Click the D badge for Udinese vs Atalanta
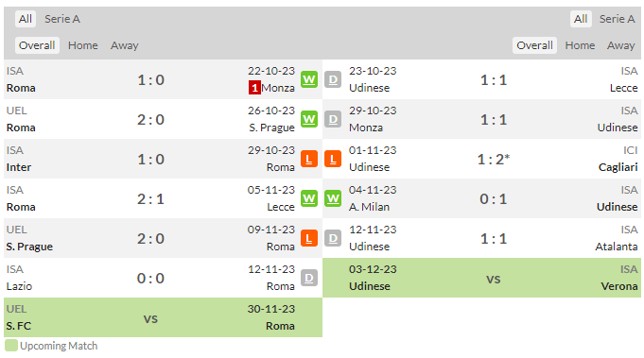The image size is (644, 358). coord(333,238)
